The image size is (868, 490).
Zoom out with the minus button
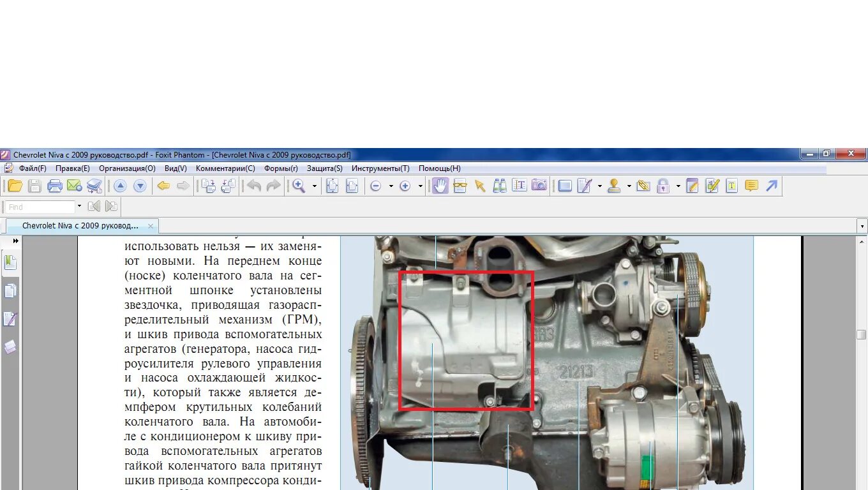coord(376,186)
